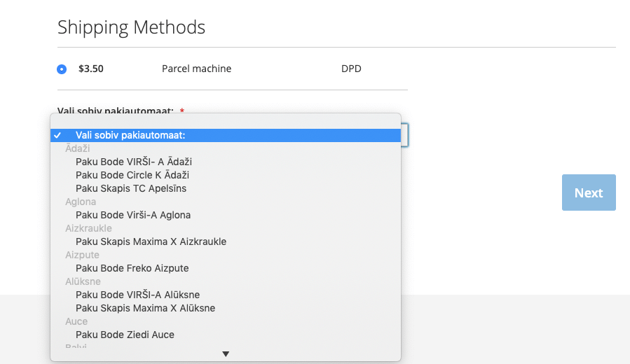Choose the highlighted 'Vali sobiv pakiautomaat:' option
630x364 pixels.
226,135
